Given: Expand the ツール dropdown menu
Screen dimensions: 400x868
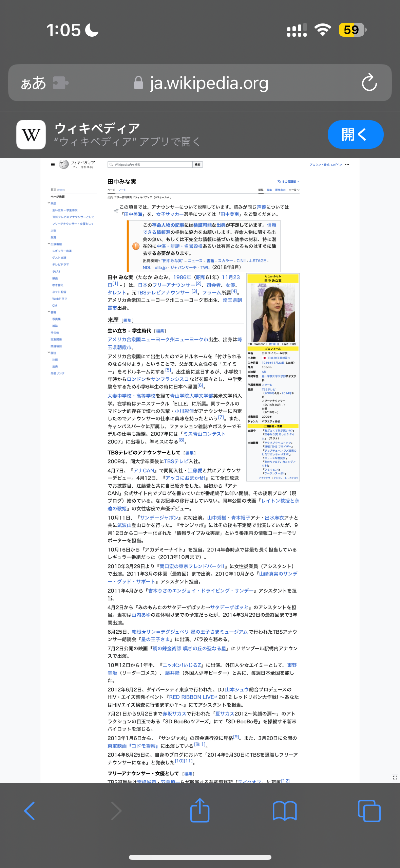Looking at the screenshot, I should click(294, 190).
